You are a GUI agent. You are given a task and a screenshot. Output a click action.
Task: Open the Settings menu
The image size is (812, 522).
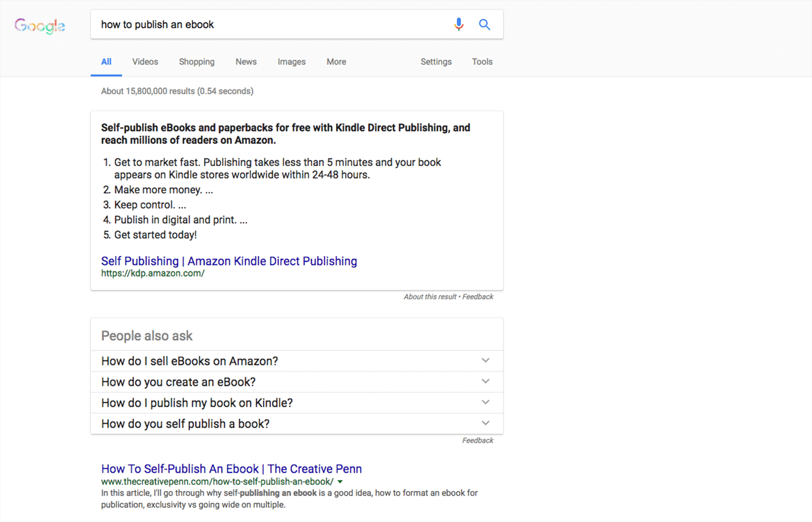pos(436,62)
